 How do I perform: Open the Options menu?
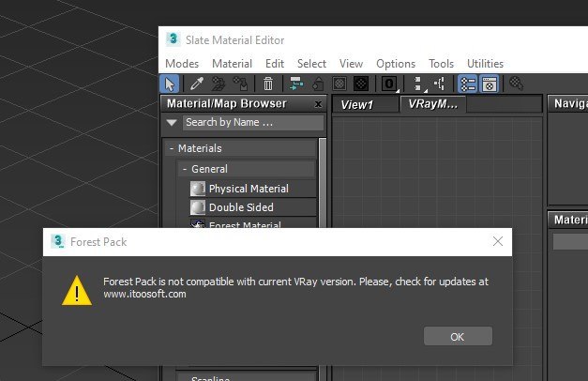click(396, 64)
